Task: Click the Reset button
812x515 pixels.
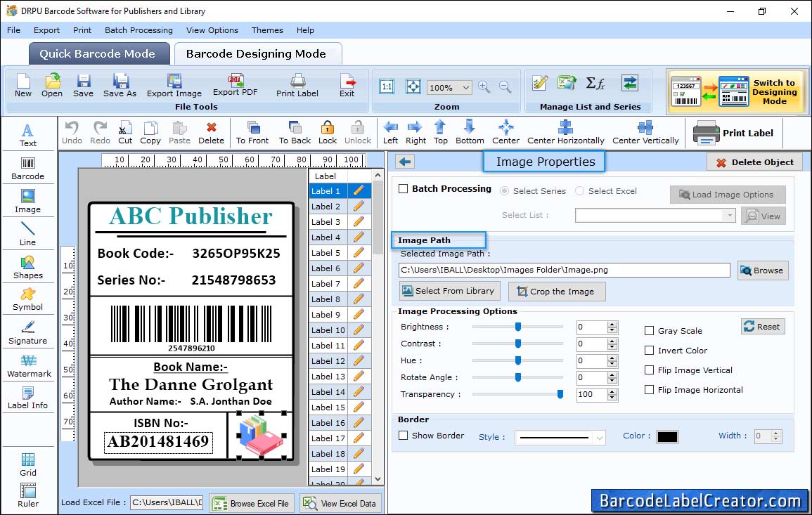Action: click(x=763, y=327)
